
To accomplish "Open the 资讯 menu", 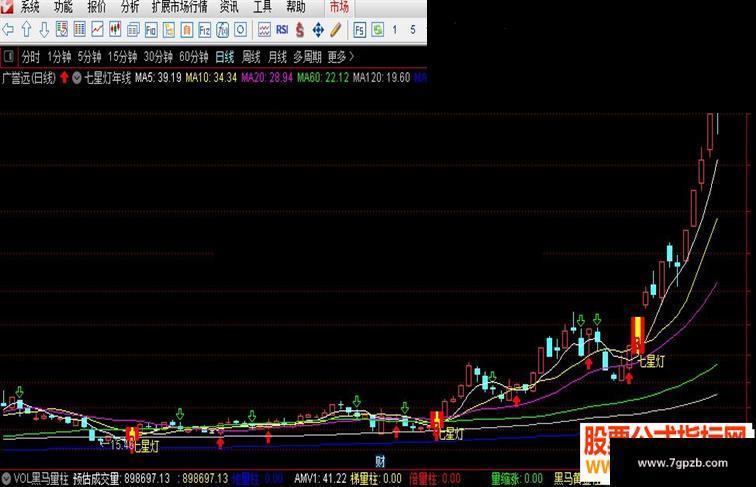I will point(229,7).
